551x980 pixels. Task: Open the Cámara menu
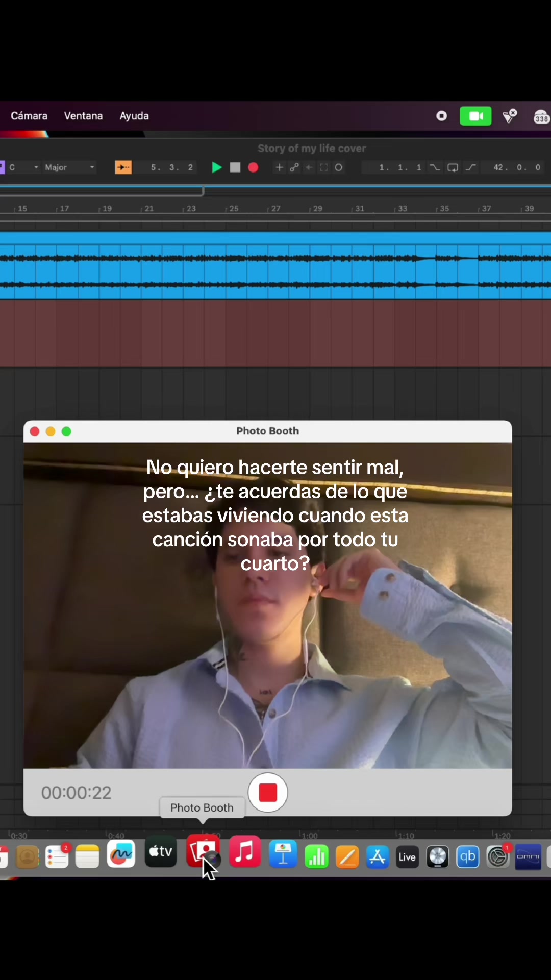click(29, 116)
